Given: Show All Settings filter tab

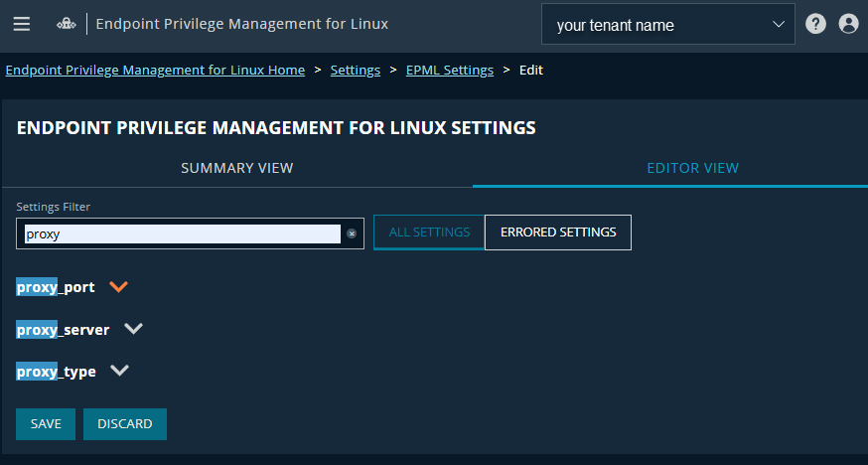Looking at the screenshot, I should [429, 232].
